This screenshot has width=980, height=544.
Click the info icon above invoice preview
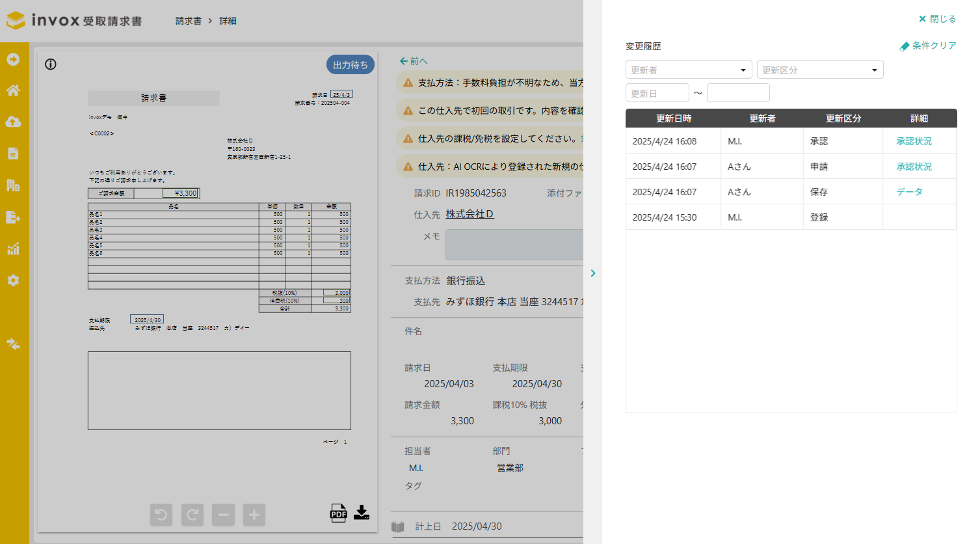[x=51, y=64]
